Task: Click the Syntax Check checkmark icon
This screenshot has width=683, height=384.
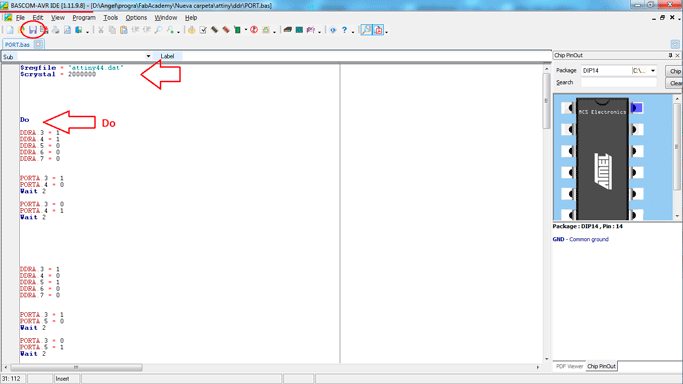Action: coord(203,30)
